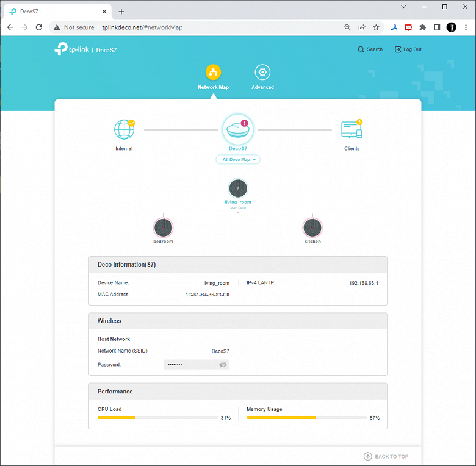Select the DecoS7 browser tab

58,12
